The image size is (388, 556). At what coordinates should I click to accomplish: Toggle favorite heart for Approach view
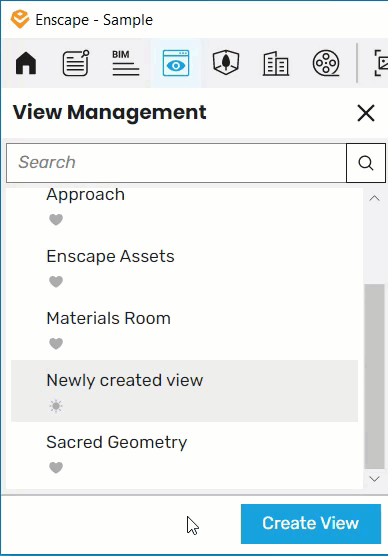click(56, 220)
